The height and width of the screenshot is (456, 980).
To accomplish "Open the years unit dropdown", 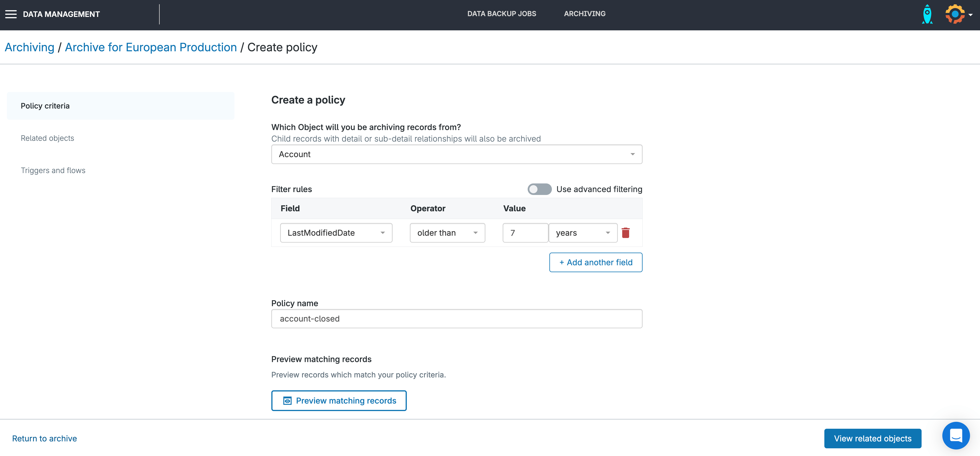I will pos(582,233).
